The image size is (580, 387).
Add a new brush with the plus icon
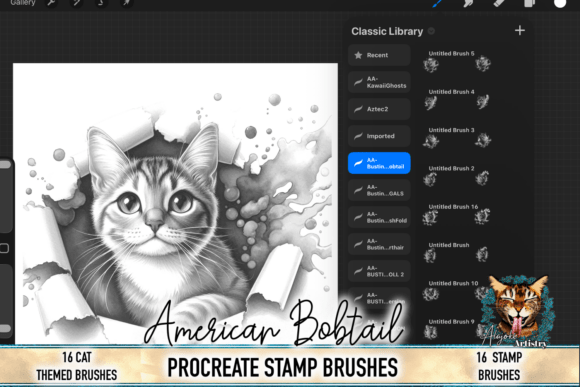pyautogui.click(x=520, y=30)
